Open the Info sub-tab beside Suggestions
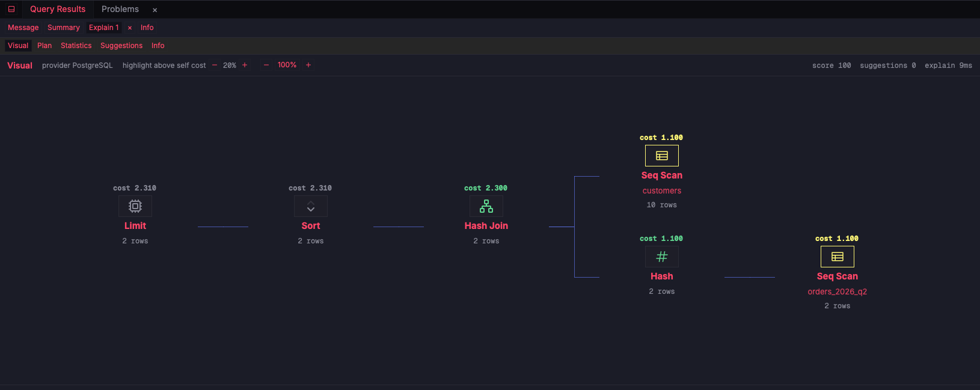This screenshot has height=390, width=980. coord(158,46)
